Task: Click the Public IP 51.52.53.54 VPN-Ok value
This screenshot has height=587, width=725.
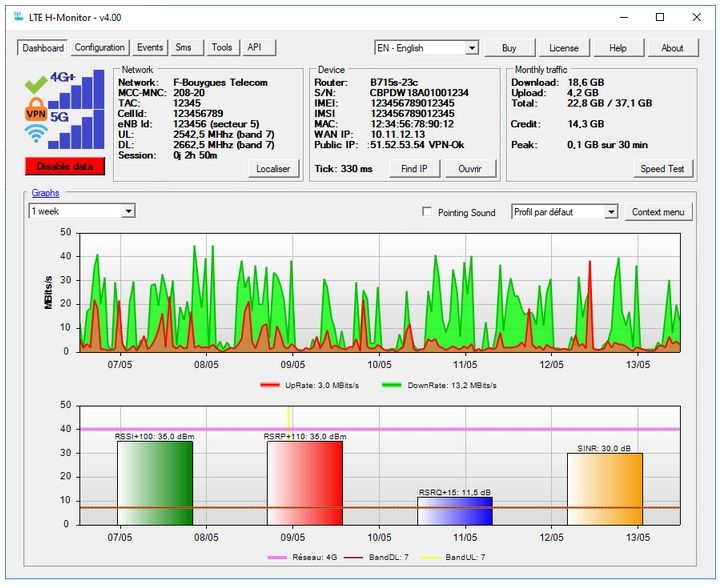Action: point(416,145)
